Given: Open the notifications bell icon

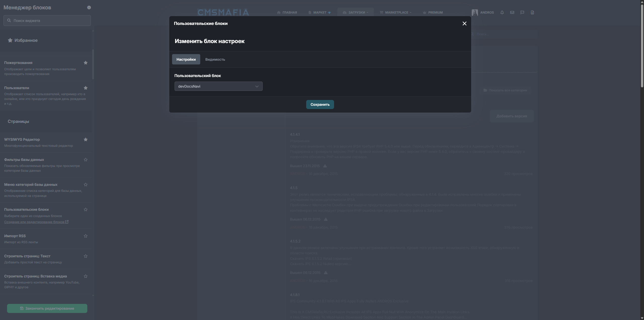Looking at the screenshot, I should click(x=502, y=12).
